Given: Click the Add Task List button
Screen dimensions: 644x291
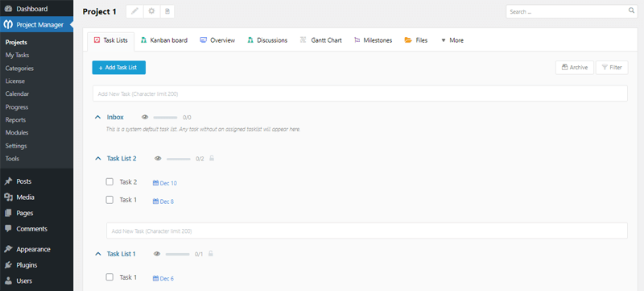Looking at the screenshot, I should point(118,68).
